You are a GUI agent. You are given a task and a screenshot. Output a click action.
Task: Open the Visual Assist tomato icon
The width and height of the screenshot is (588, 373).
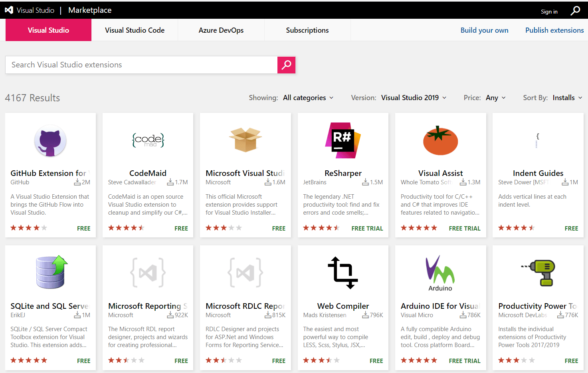point(440,140)
